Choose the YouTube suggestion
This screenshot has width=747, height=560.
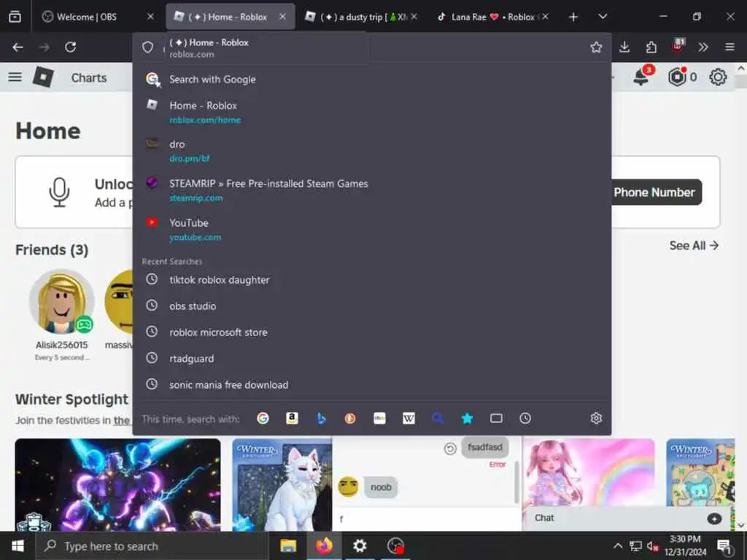[x=371, y=229]
